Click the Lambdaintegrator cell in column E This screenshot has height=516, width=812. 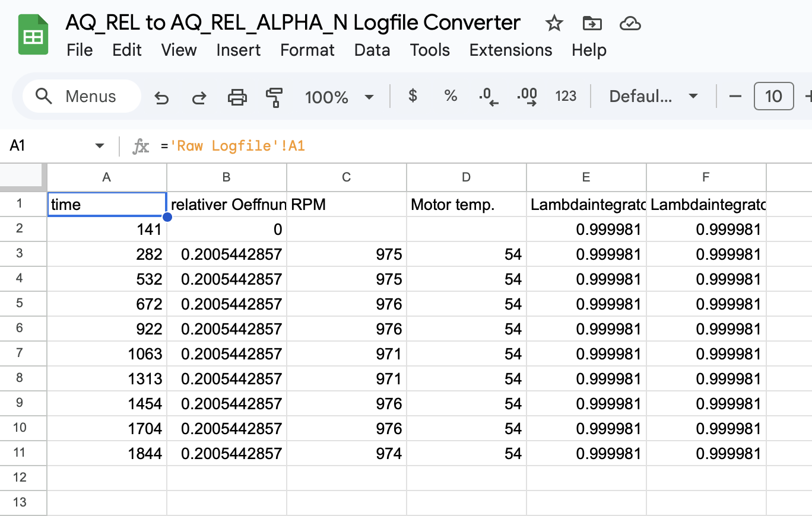[x=586, y=205]
